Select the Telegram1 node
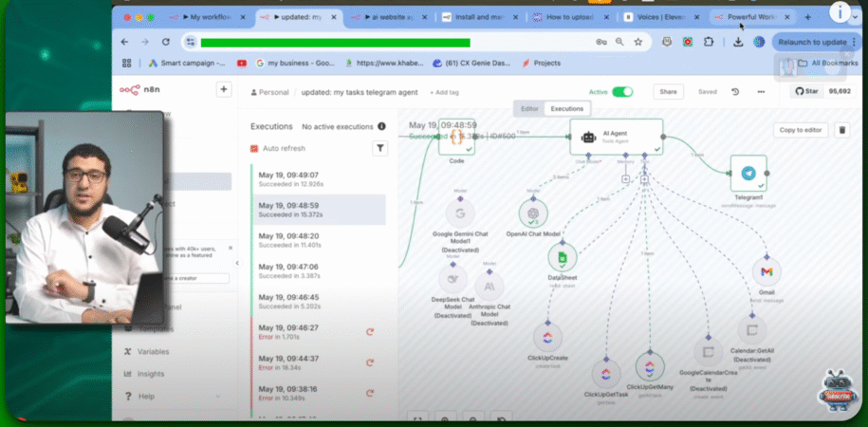The height and width of the screenshot is (427, 868). click(748, 174)
